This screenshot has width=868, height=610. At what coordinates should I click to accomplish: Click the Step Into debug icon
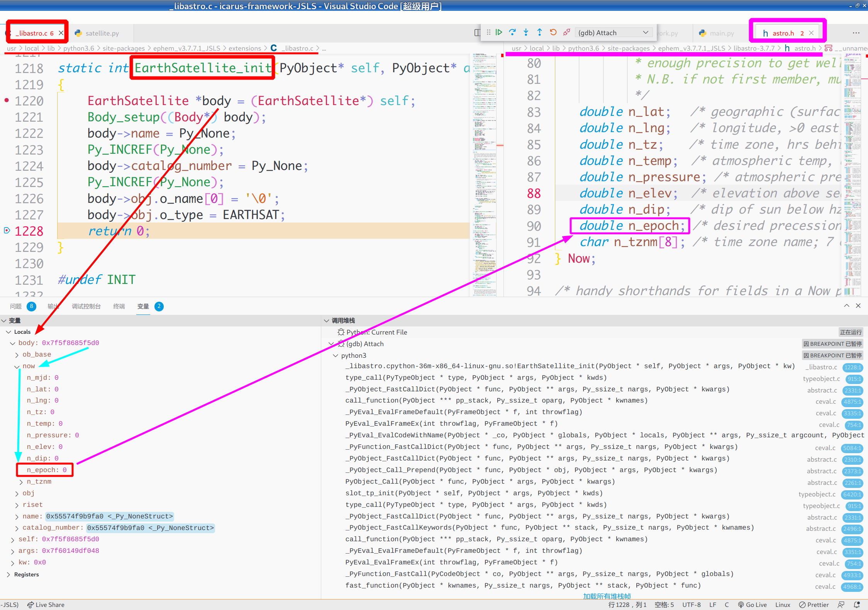[526, 32]
